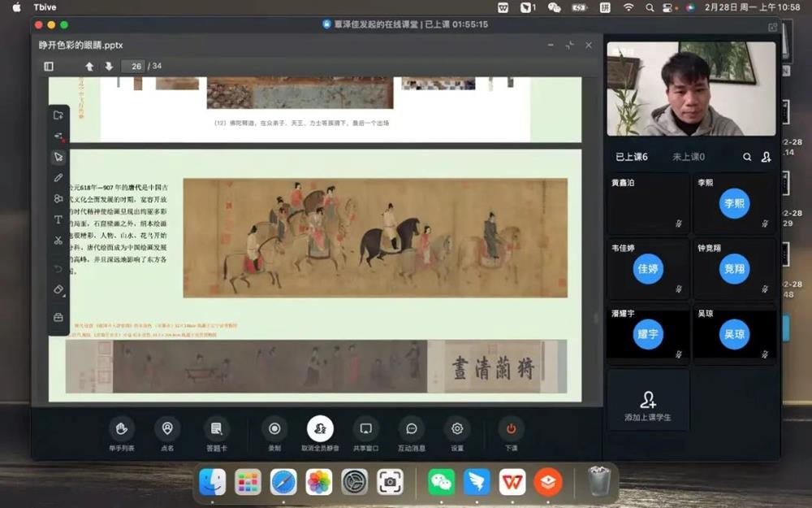Open Launchpad from the Dock
The width and height of the screenshot is (812, 508).
tap(248, 482)
